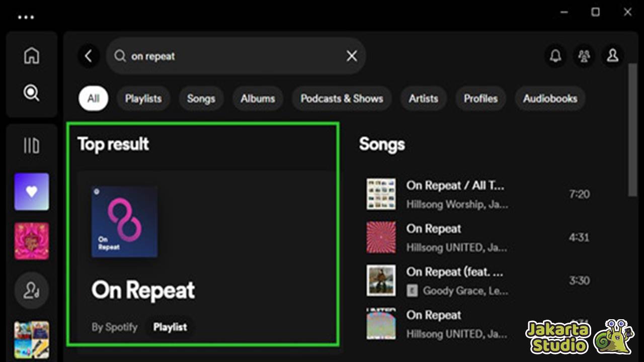Open the notifications bell
The height and width of the screenshot is (362, 644).
(555, 56)
